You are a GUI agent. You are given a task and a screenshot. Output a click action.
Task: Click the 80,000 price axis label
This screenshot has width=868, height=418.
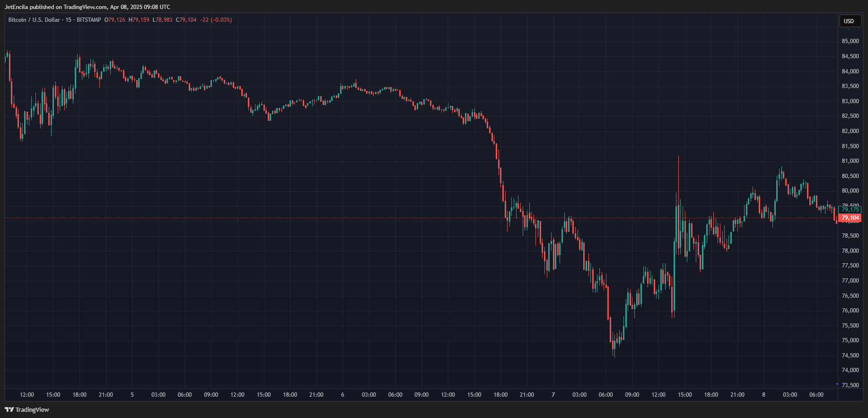coord(850,191)
